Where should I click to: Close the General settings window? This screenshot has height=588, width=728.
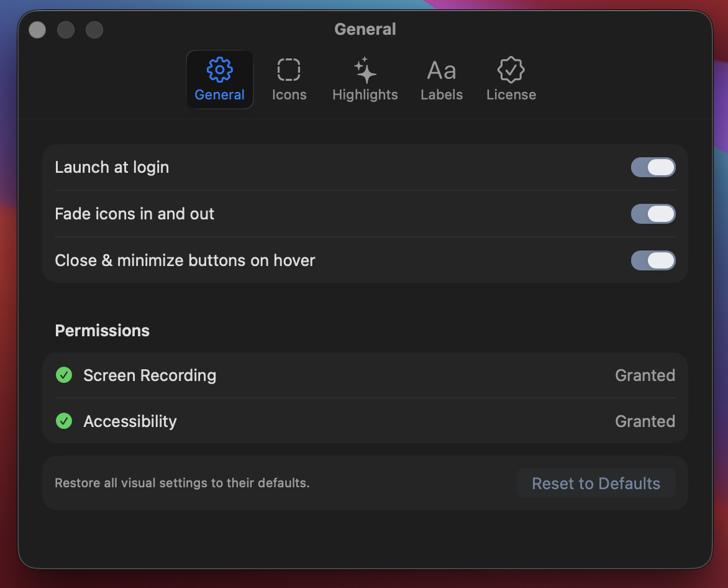point(37,30)
